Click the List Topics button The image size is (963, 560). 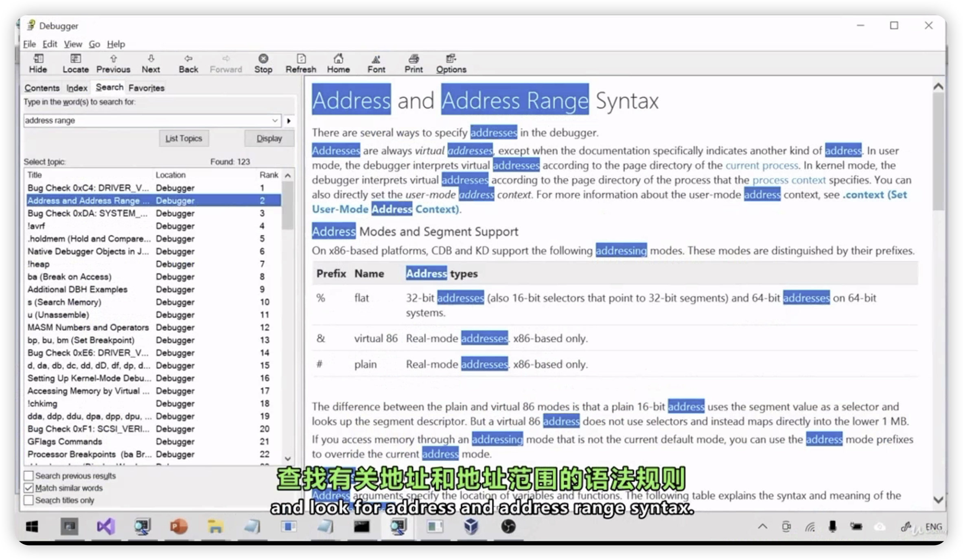[x=184, y=138]
